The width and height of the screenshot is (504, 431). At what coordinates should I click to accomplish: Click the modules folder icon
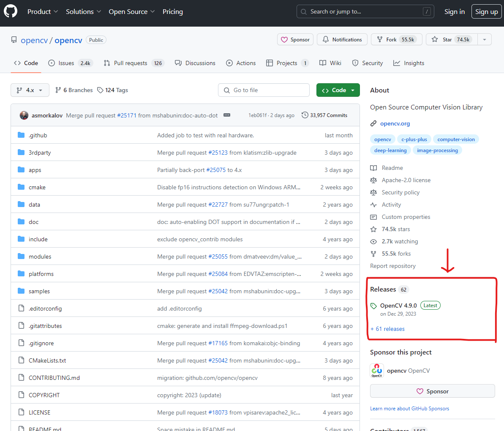pyautogui.click(x=21, y=256)
